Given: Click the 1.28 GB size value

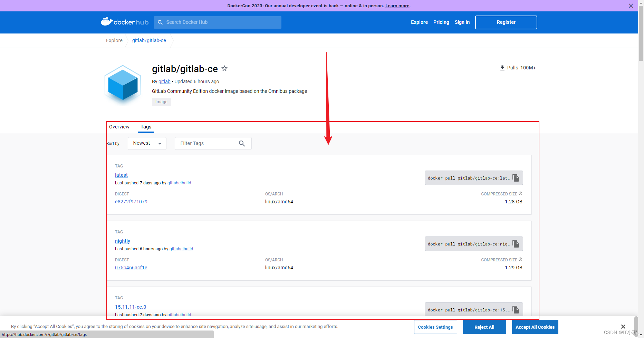Looking at the screenshot, I should pos(513,202).
